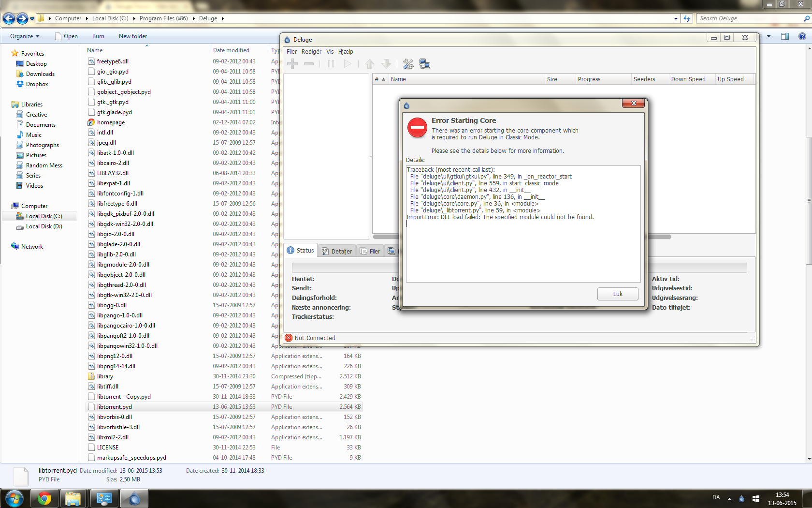Click the Explorer vertical scrollbar down arrow
This screenshot has height=508, width=812.
point(809,459)
